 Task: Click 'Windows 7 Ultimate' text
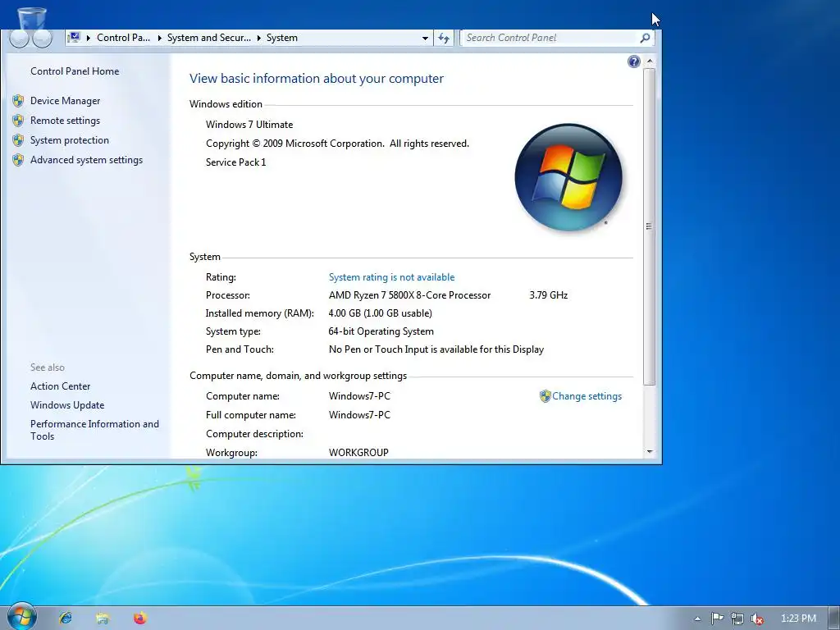tap(249, 125)
